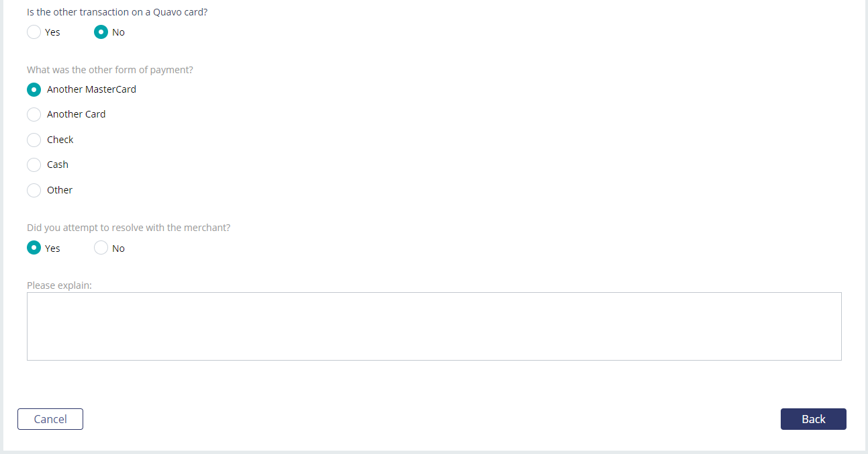The width and height of the screenshot is (868, 454).
Task: Select Yes for Quavo card transaction
Action: pyautogui.click(x=34, y=32)
